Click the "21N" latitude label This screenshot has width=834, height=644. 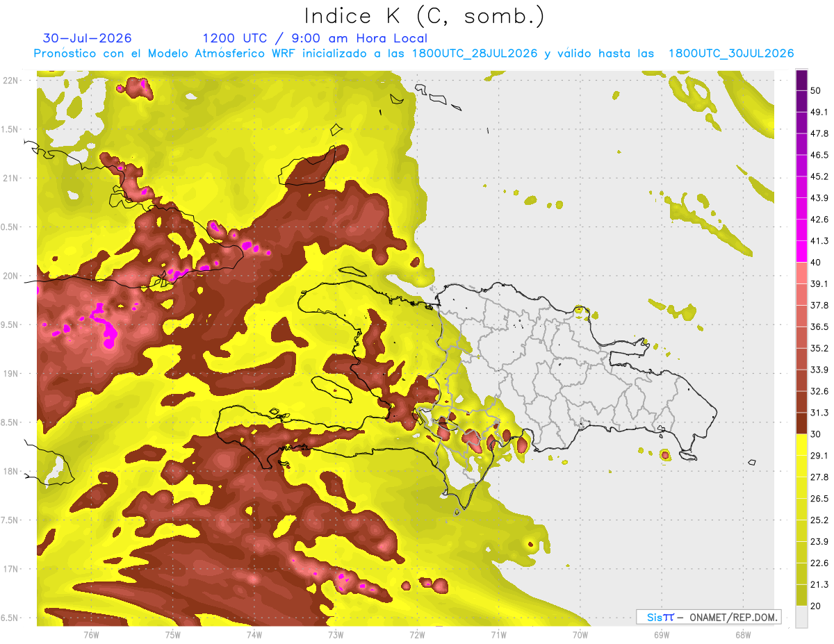click(10, 178)
